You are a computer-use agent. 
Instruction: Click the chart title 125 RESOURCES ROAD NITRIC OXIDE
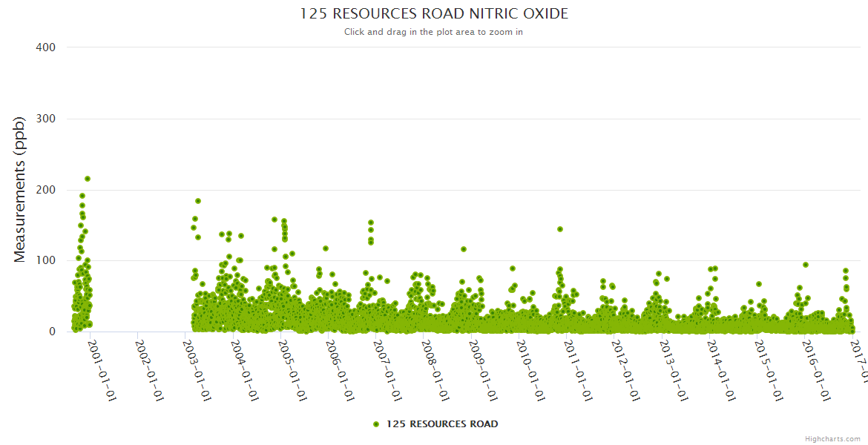coord(434,14)
